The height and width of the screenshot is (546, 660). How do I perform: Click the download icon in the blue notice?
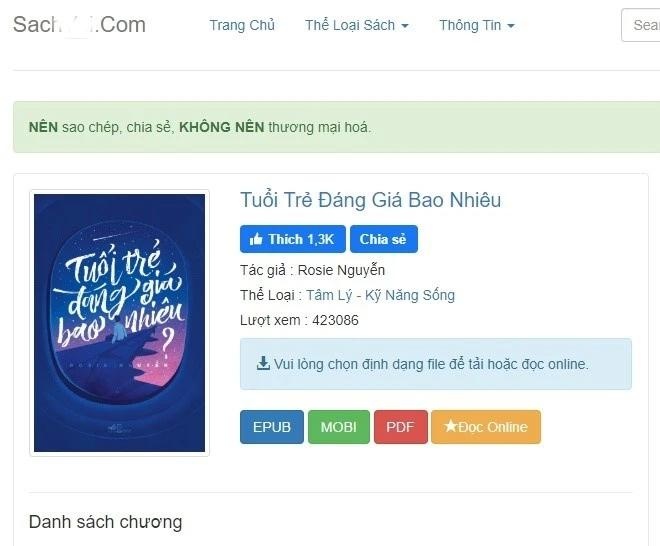point(264,364)
